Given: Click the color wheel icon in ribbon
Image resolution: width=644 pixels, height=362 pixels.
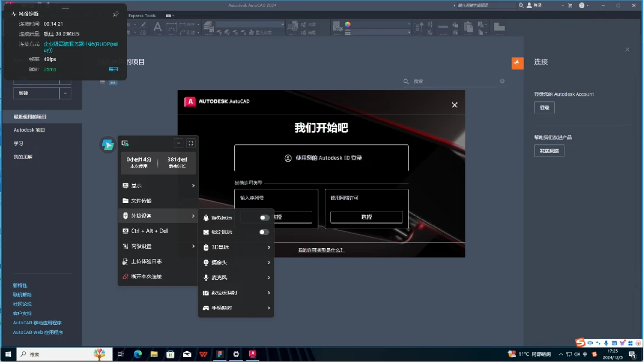Looking at the screenshot, I should [x=348, y=24].
